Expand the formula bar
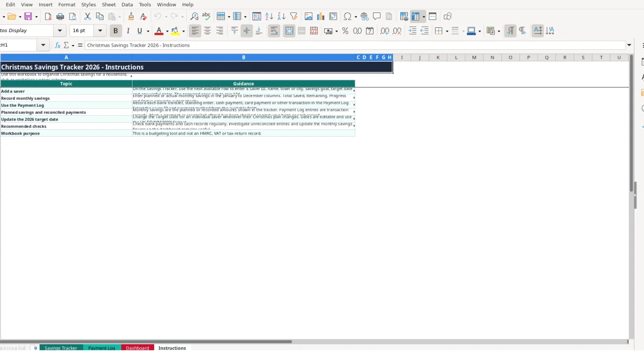644x362 pixels. pos(630,46)
